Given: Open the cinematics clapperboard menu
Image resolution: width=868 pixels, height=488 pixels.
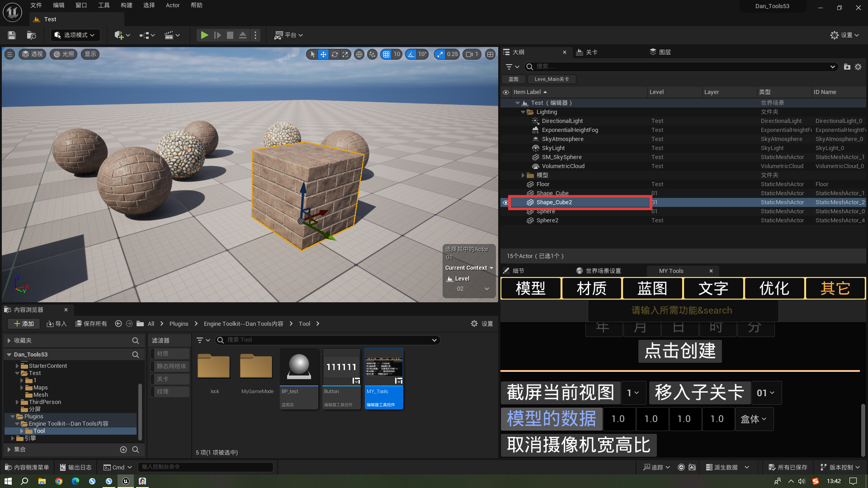Looking at the screenshot, I should (172, 35).
